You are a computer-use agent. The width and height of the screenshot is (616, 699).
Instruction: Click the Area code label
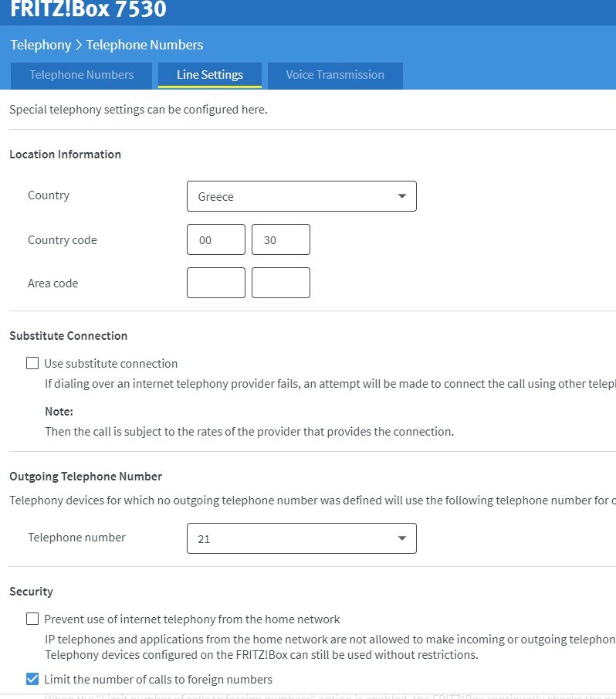tap(53, 283)
